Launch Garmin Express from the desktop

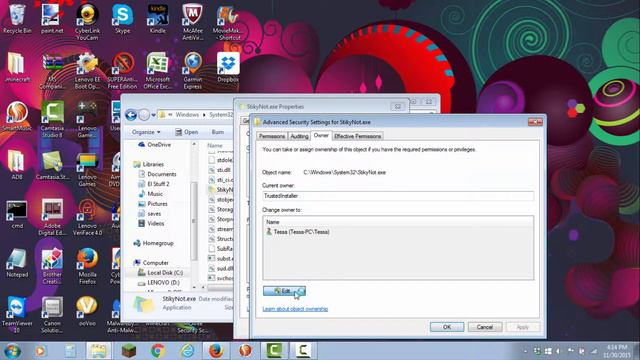click(x=193, y=71)
